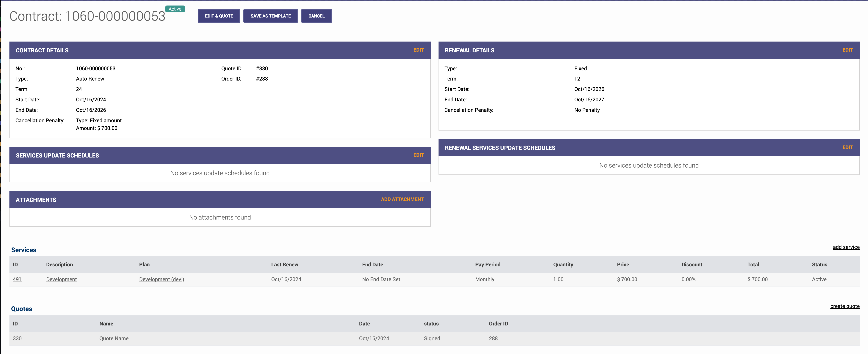Click the Services section heading
Image resolution: width=868 pixels, height=354 pixels.
pos(24,250)
